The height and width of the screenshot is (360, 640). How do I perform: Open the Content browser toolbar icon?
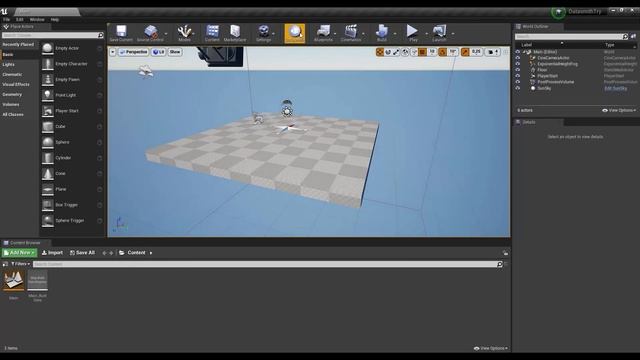(x=212, y=33)
